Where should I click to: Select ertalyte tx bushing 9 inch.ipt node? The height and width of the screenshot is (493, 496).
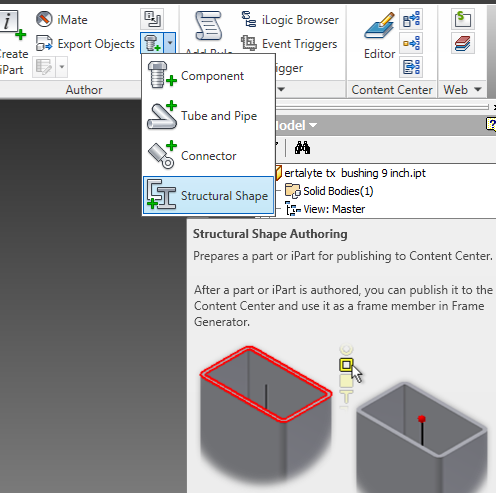coord(355,173)
